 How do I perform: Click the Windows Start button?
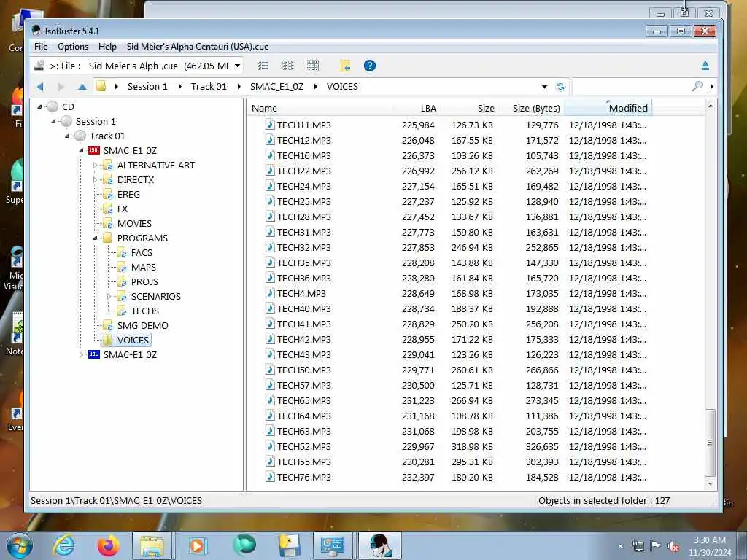[19, 545]
